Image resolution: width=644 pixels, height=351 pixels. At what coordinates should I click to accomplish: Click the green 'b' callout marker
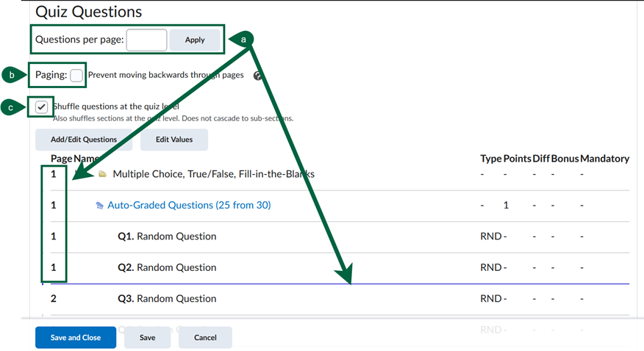(x=10, y=74)
